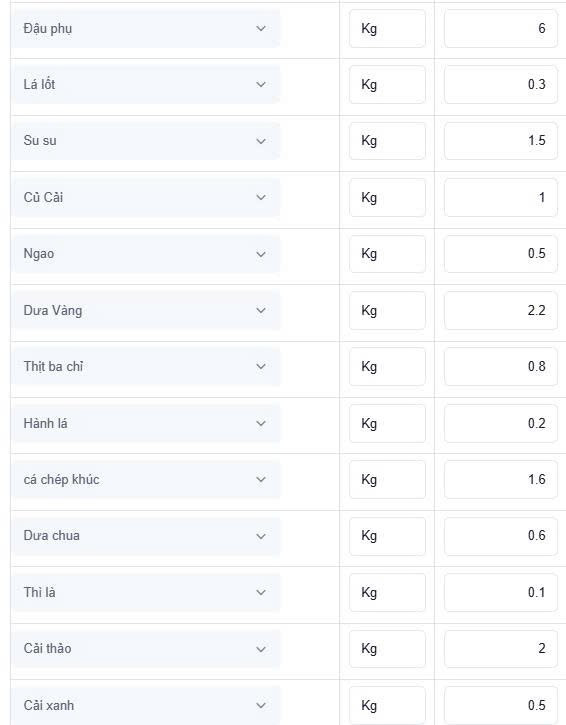566x725 pixels.
Task: Expand the Thịt ba chỉ dropdown arrow
Action: coord(261,367)
